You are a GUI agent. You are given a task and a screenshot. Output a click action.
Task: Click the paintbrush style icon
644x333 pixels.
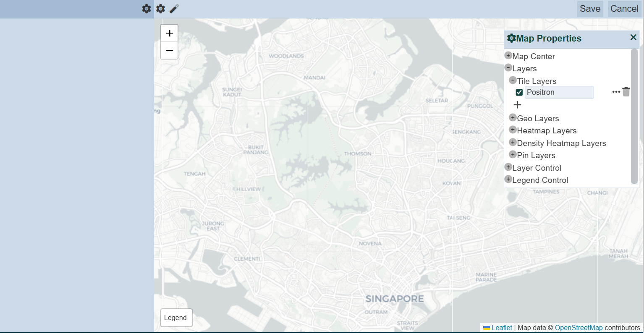(x=174, y=9)
